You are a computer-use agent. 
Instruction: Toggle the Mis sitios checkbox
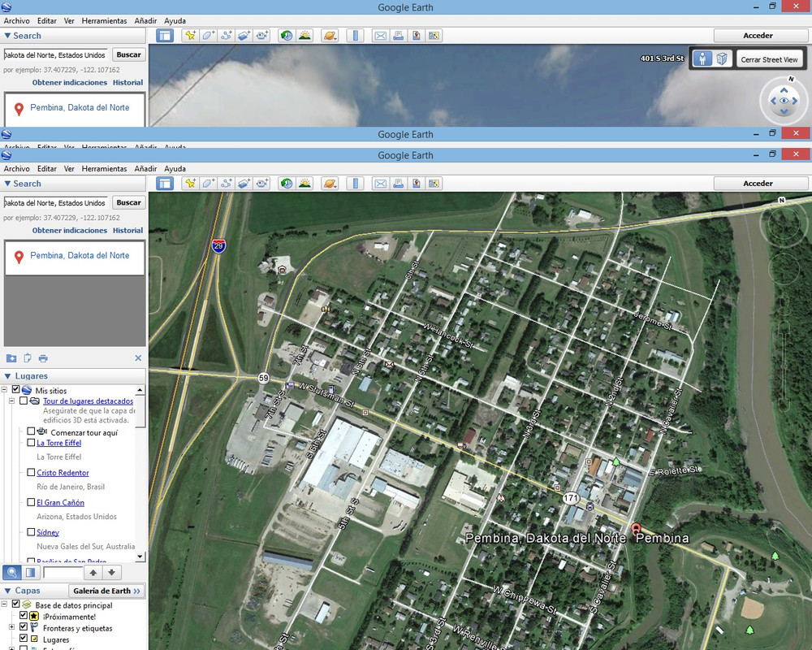(15, 389)
